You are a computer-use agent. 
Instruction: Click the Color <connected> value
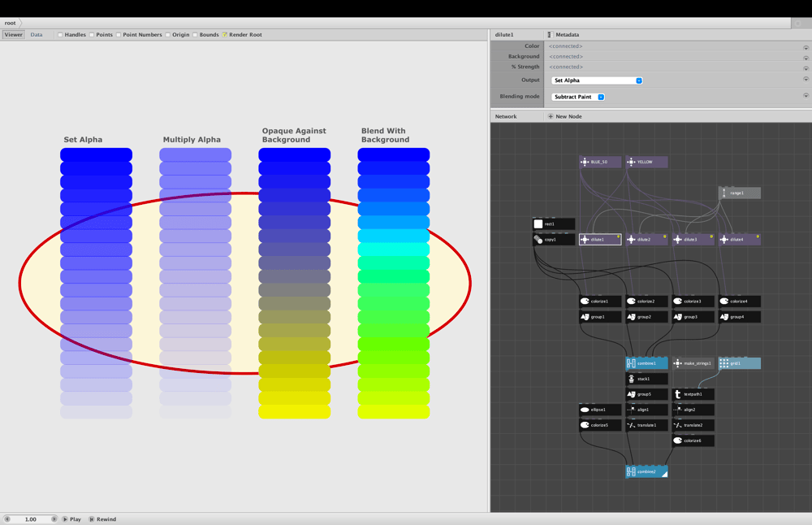[x=565, y=46]
